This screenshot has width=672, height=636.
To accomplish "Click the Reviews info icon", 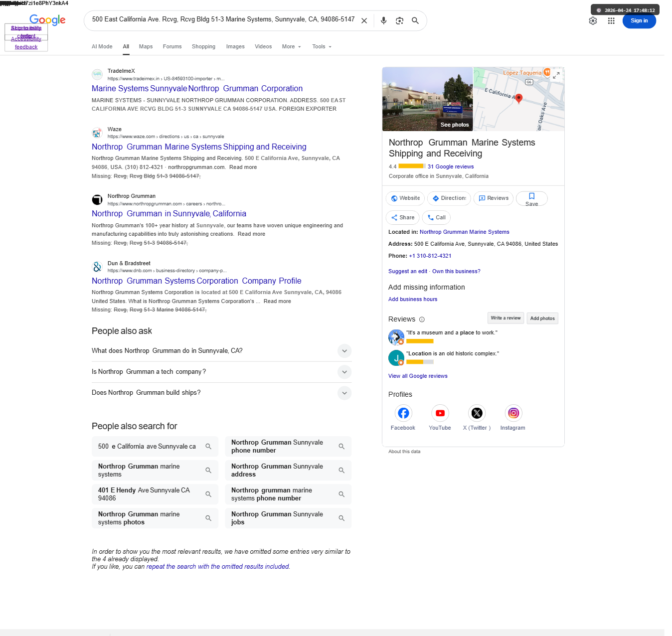I will pos(422,319).
